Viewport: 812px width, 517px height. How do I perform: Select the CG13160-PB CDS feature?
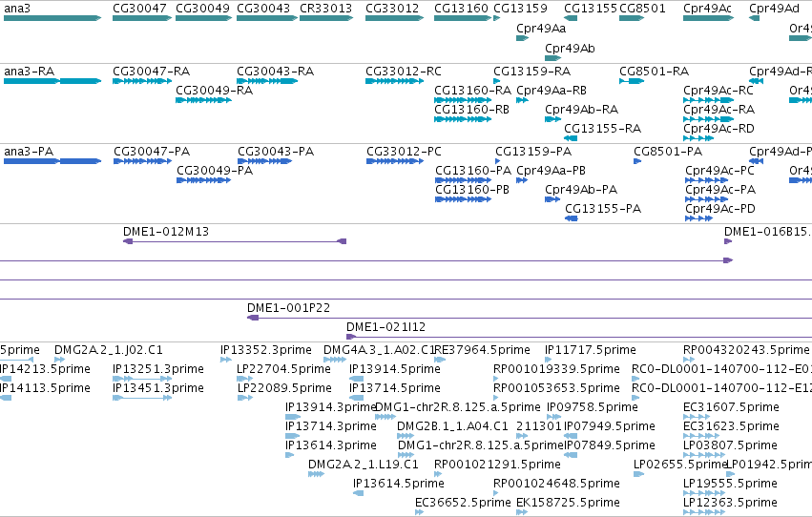tap(463, 199)
